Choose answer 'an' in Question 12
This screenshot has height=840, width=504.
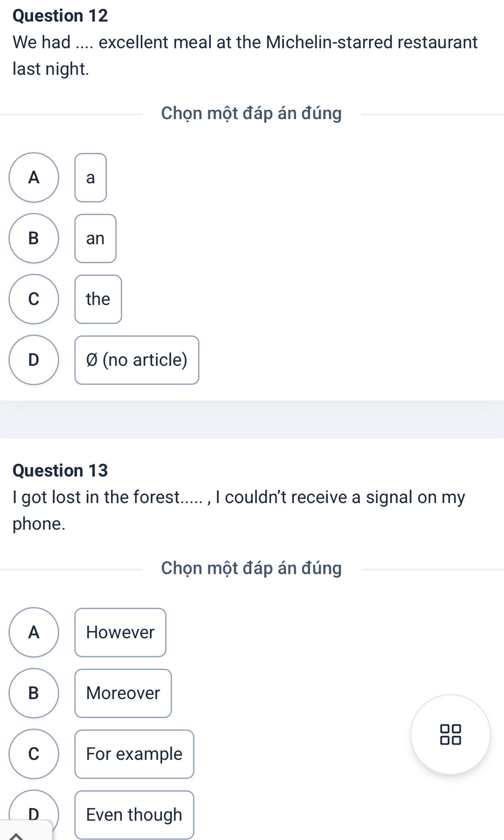point(96,238)
